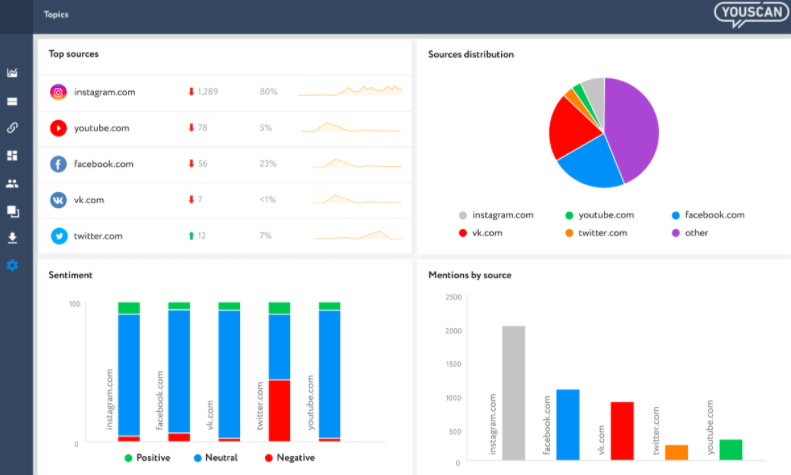Click the Top sources panel title
Image resolution: width=791 pixels, height=475 pixels.
(74, 54)
